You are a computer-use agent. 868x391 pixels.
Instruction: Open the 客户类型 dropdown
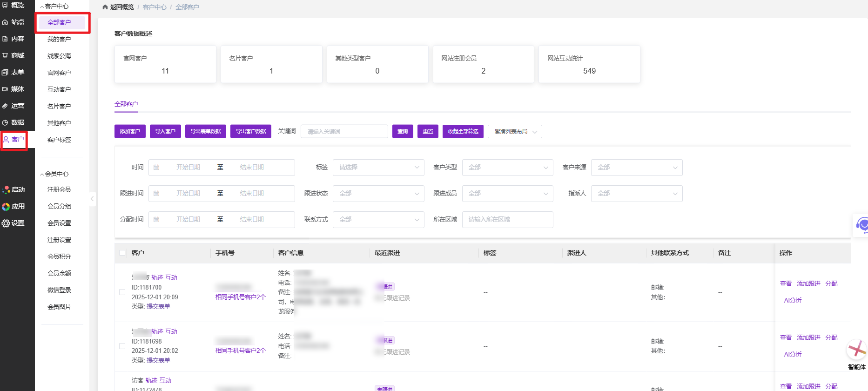point(507,168)
